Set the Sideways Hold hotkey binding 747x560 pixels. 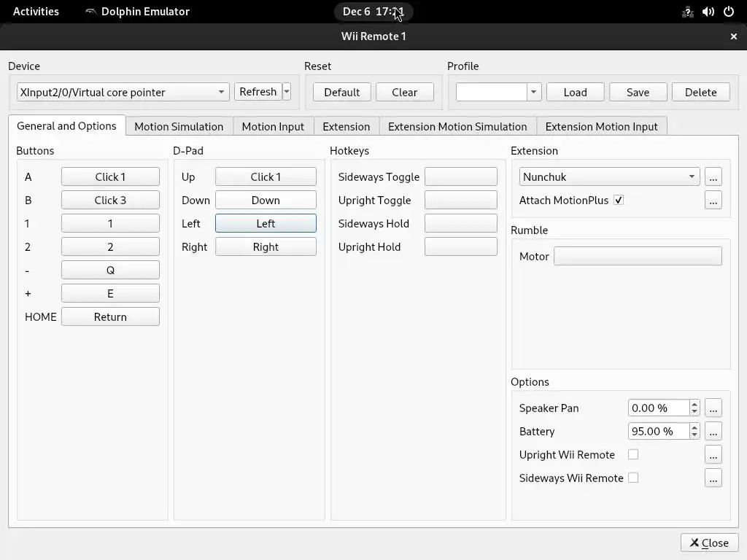pos(461,223)
